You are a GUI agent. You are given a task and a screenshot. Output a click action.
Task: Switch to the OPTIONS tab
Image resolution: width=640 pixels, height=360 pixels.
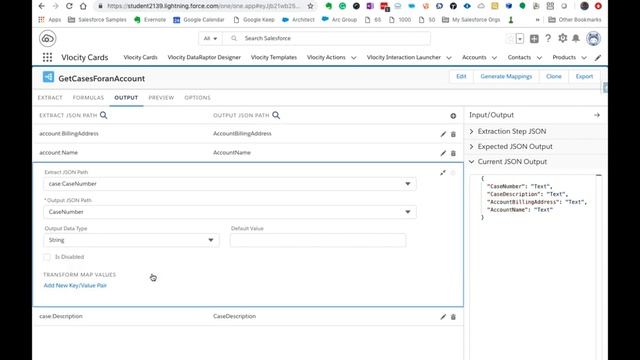point(198,98)
